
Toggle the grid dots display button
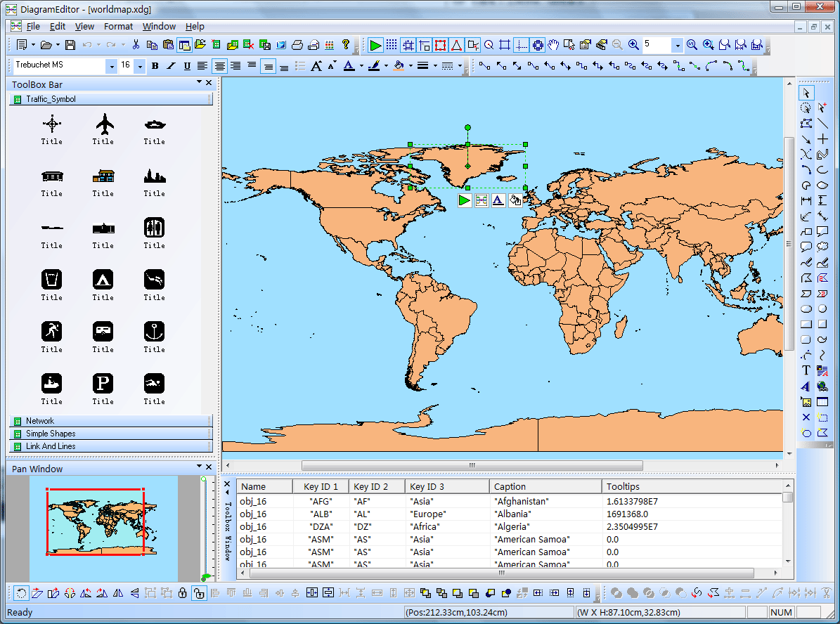[x=392, y=45]
